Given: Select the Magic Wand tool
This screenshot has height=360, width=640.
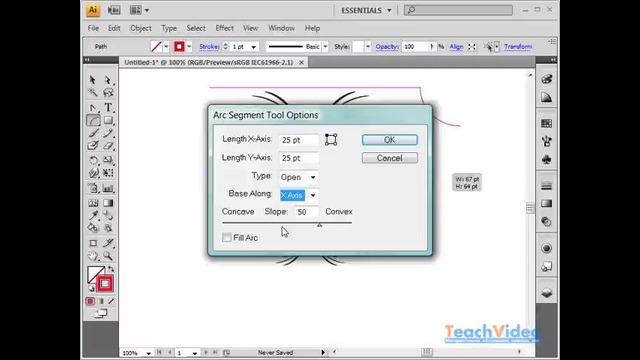Looking at the screenshot, I should pos(93,93).
